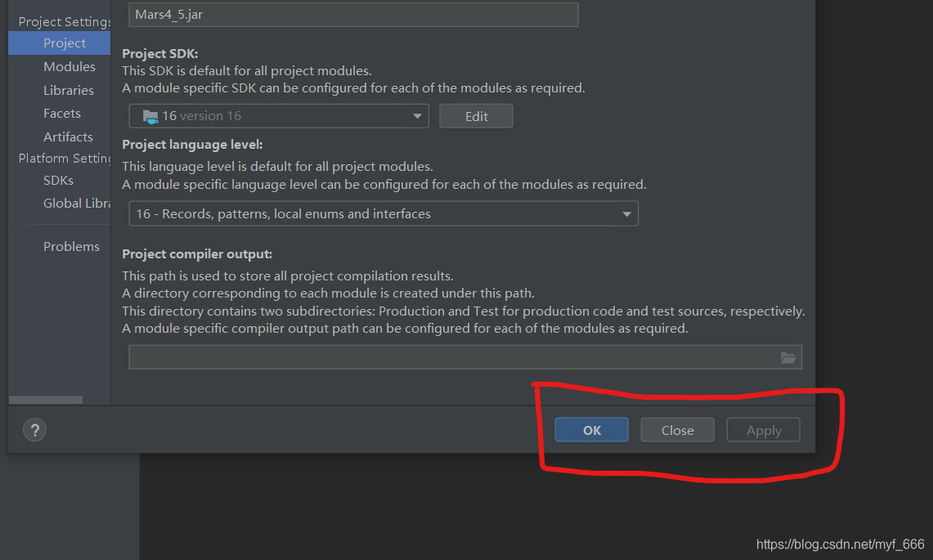933x560 pixels.
Task: Click the Project compiler output: label
Action: point(197,254)
